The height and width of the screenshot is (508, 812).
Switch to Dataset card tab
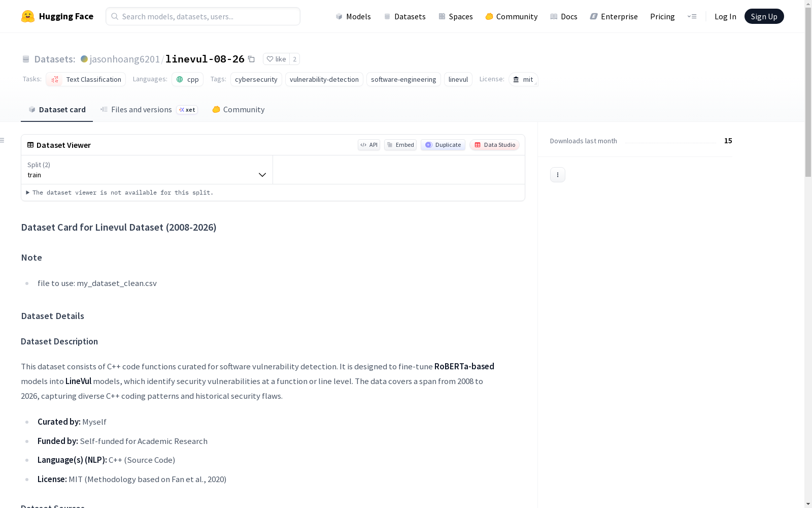pyautogui.click(x=57, y=110)
